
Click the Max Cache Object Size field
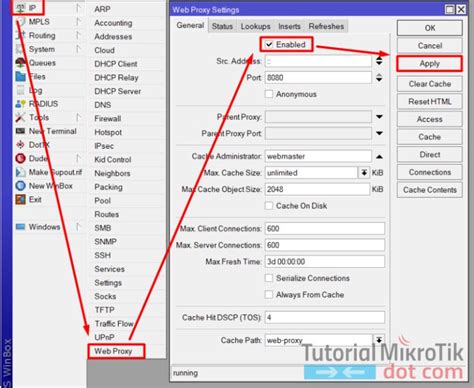(317, 189)
